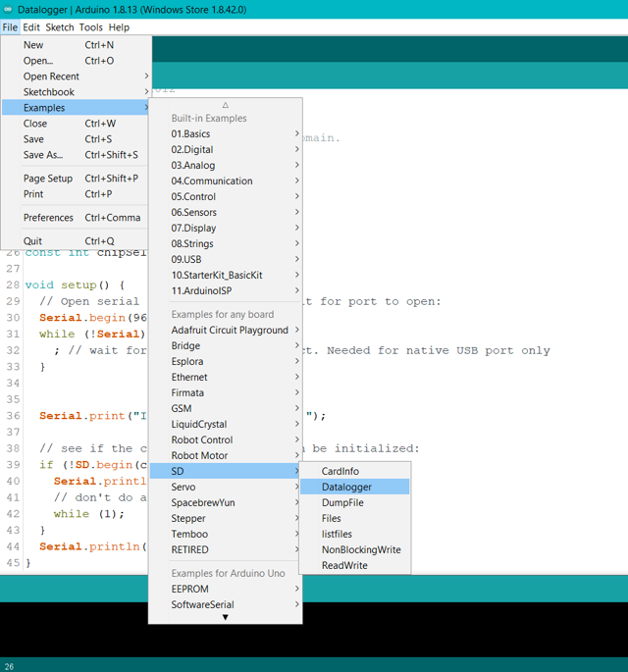Viewport: 628px width, 672px height.
Task: Open the listfiles SD example
Action: pyautogui.click(x=355, y=534)
